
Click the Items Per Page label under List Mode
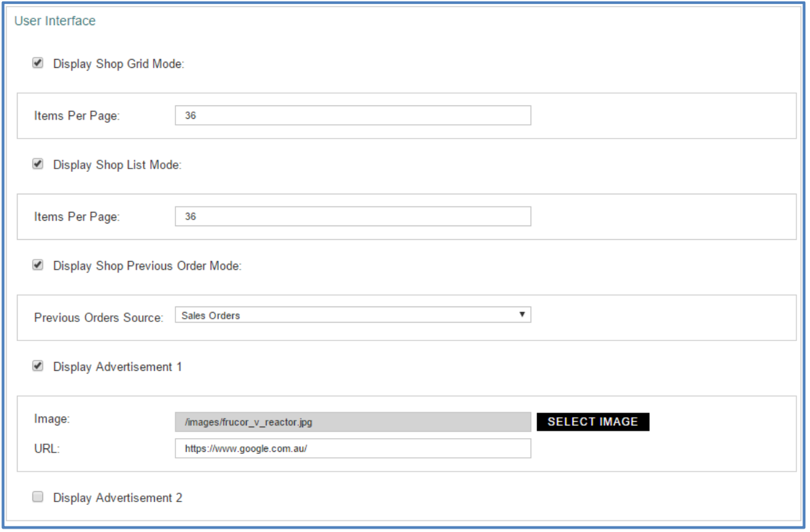[x=77, y=217]
